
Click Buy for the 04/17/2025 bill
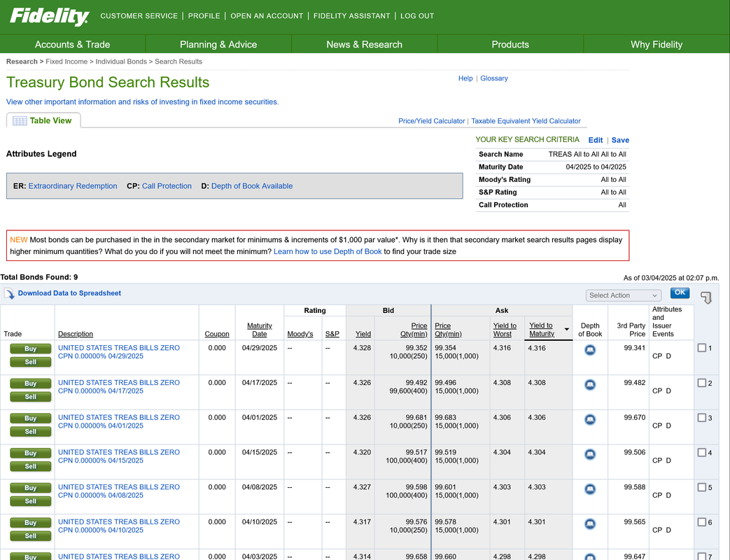click(x=30, y=384)
